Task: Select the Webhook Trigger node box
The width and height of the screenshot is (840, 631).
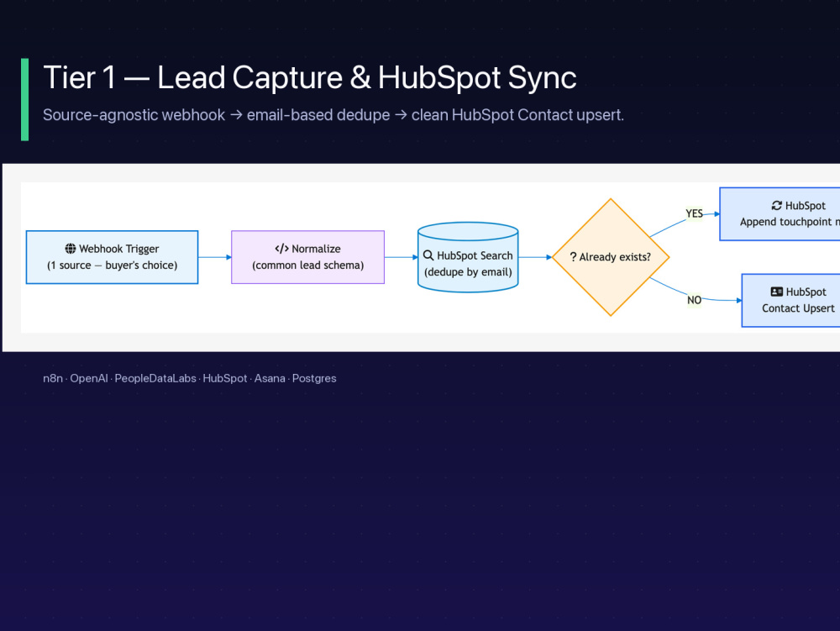Action: click(112, 257)
